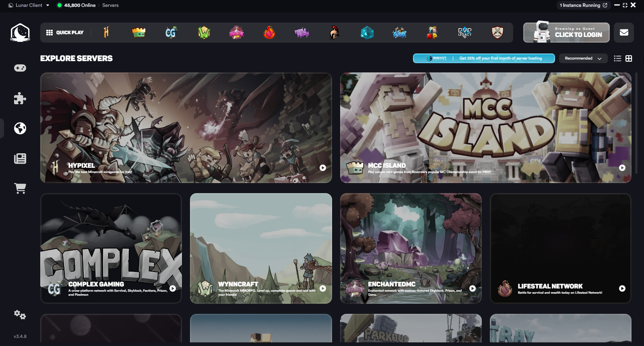
Task: Open the Recommended sort dropdown
Action: tap(583, 58)
